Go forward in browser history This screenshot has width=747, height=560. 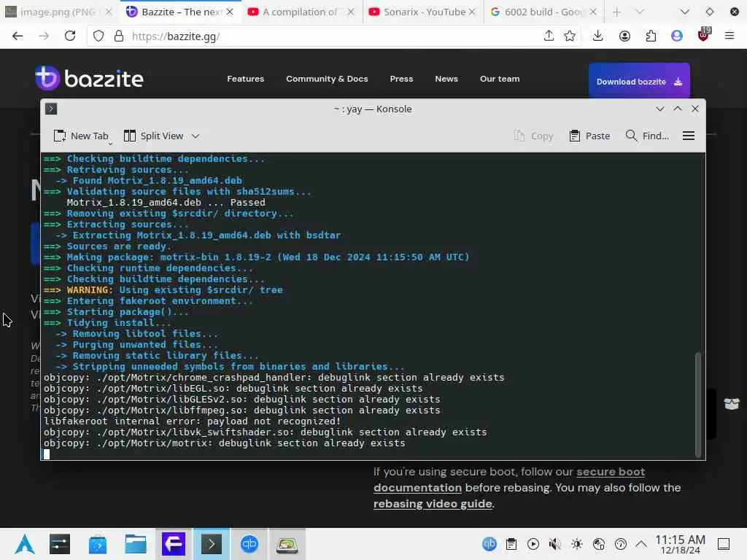(x=43, y=36)
